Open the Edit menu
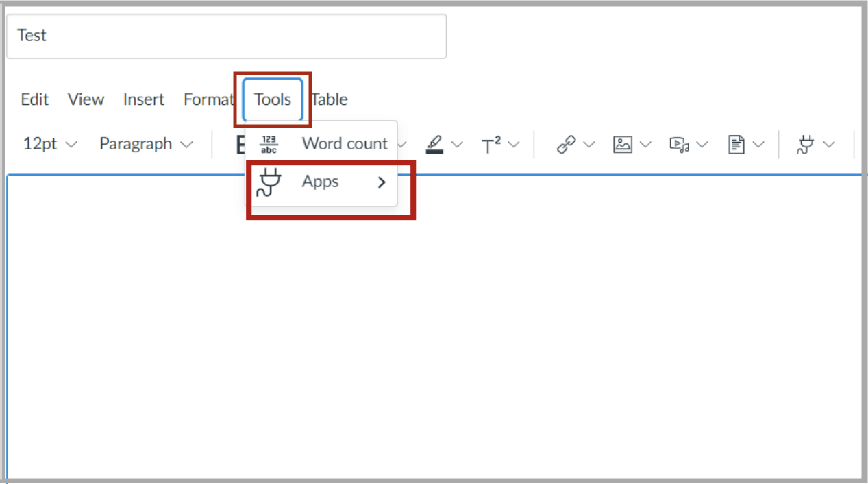 (x=34, y=99)
